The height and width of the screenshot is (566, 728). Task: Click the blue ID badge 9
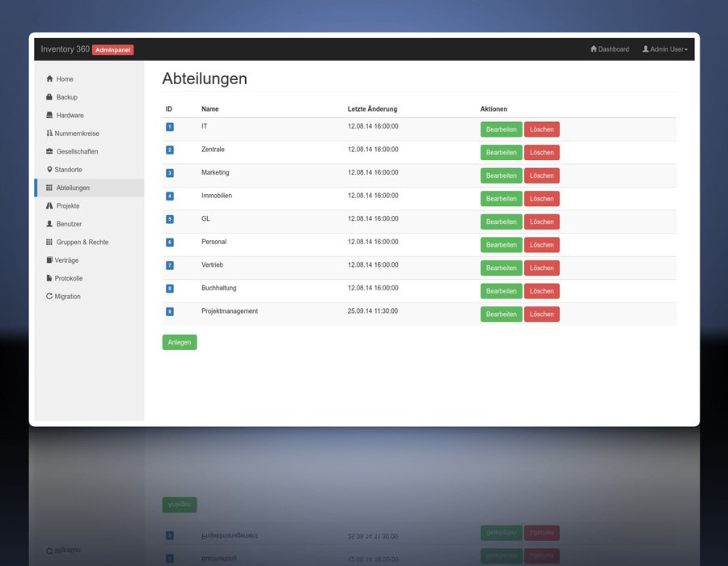[170, 312]
